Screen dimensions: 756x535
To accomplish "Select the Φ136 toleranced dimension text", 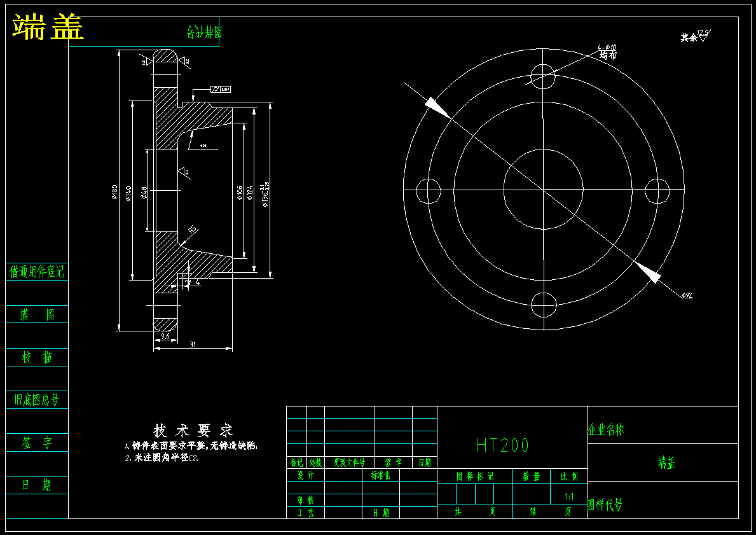I will [265, 195].
